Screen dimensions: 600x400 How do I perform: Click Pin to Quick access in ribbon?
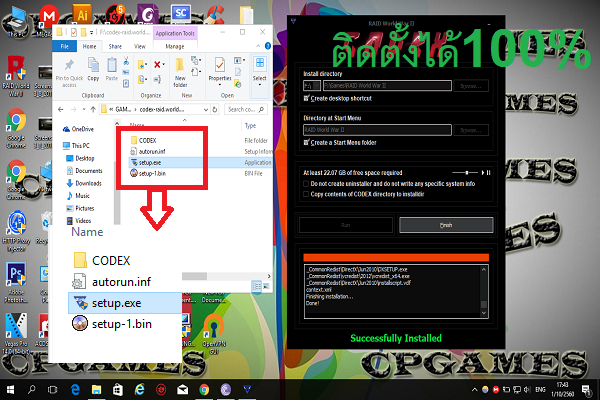tap(69, 73)
